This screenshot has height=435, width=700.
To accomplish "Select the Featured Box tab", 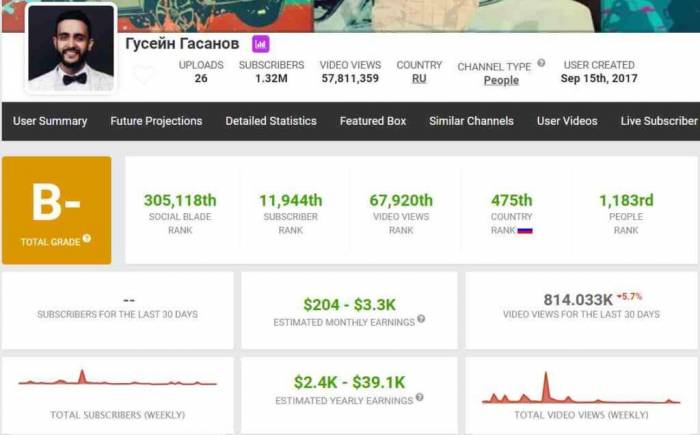I will point(373,121).
